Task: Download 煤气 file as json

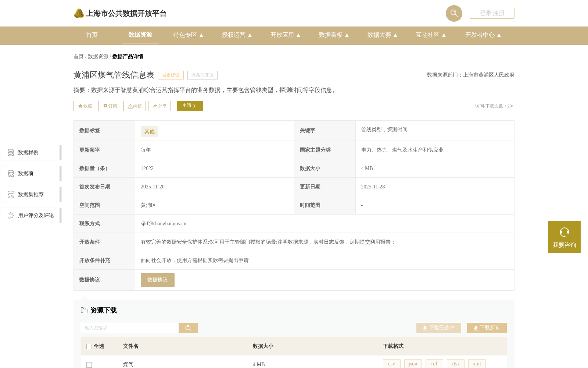Action: [x=413, y=364]
